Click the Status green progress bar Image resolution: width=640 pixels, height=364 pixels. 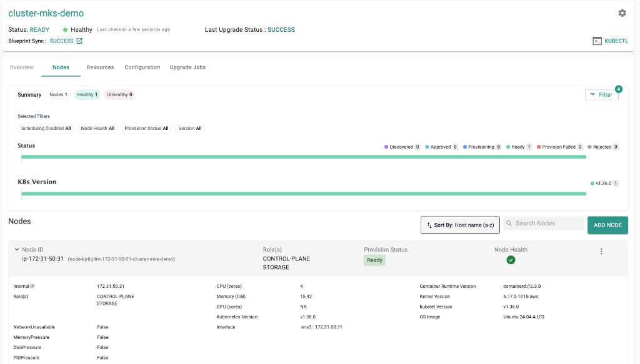[304, 157]
